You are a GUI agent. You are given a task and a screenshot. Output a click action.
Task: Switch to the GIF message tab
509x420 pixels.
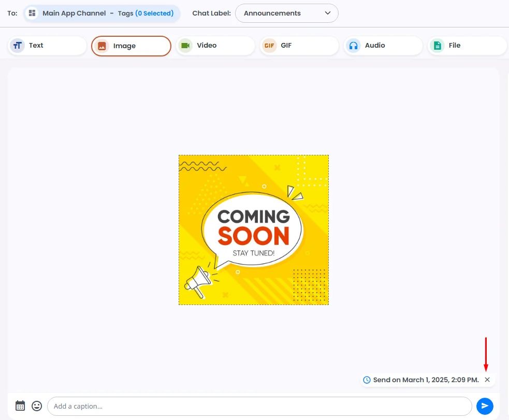pyautogui.click(x=299, y=46)
